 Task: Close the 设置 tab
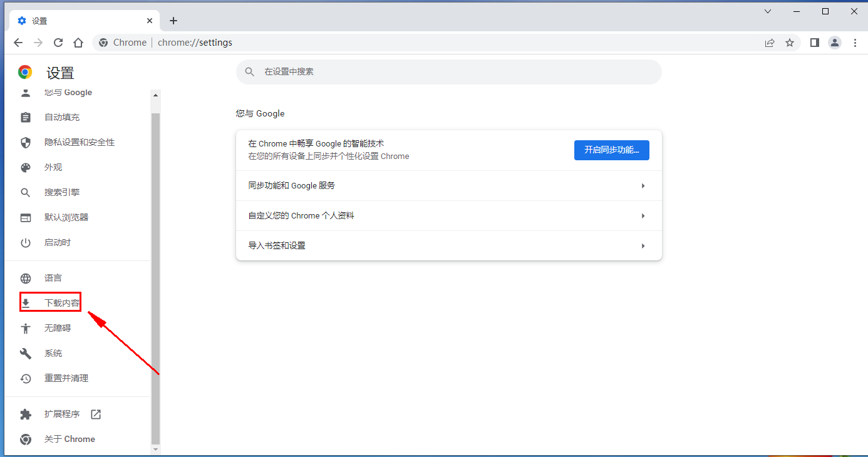150,21
